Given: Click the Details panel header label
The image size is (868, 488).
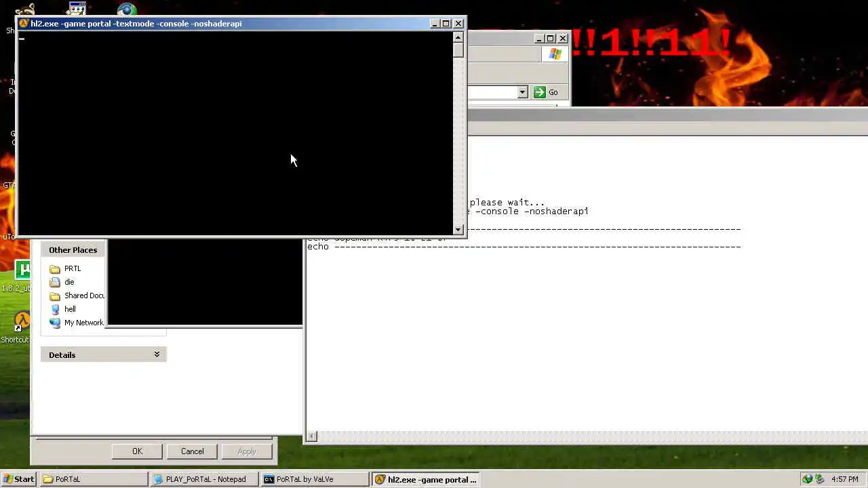Looking at the screenshot, I should pyautogui.click(x=62, y=355).
